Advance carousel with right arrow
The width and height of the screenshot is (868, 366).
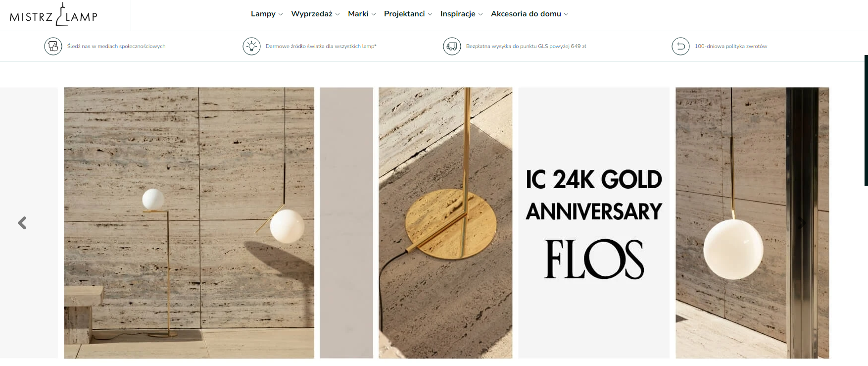pyautogui.click(x=802, y=223)
